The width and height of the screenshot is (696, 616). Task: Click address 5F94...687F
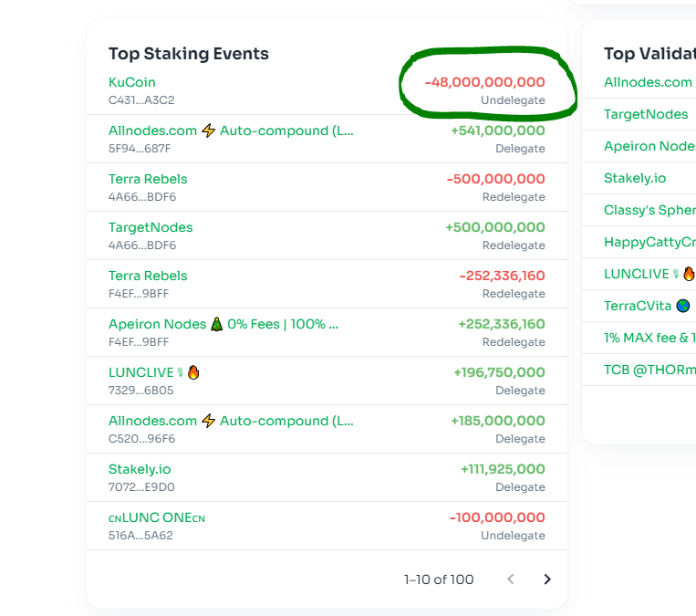point(140,149)
